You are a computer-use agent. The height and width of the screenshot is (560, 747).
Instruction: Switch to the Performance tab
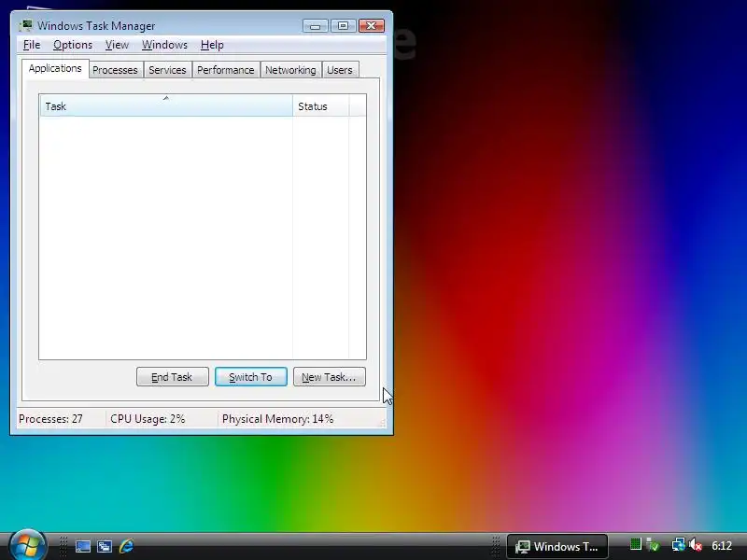point(226,70)
